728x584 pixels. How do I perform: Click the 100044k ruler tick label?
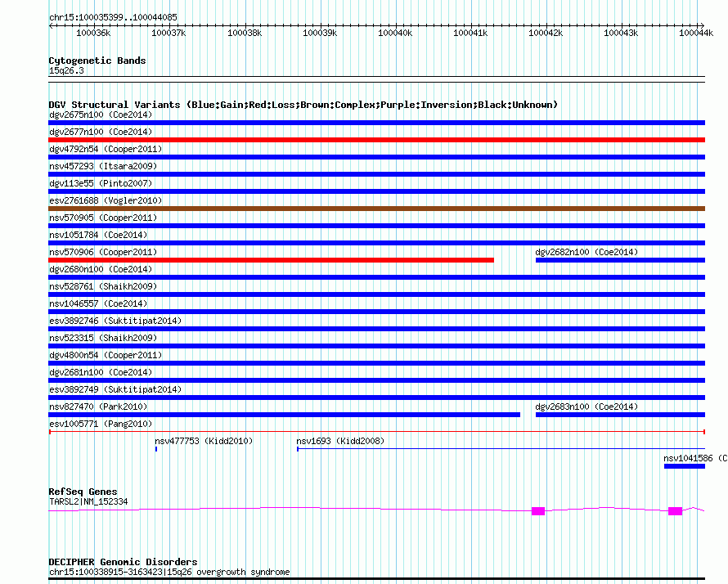(x=696, y=33)
